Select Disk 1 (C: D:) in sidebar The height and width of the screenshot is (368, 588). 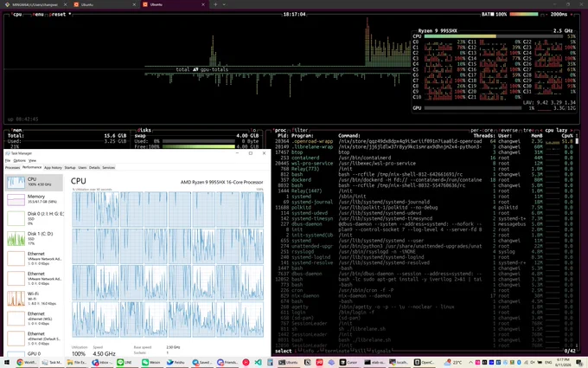(x=34, y=238)
